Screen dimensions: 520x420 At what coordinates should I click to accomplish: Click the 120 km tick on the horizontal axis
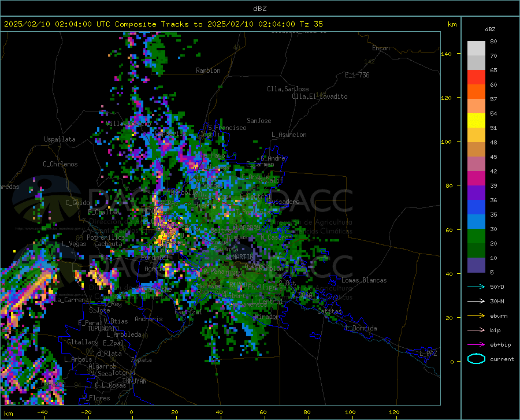click(x=394, y=412)
